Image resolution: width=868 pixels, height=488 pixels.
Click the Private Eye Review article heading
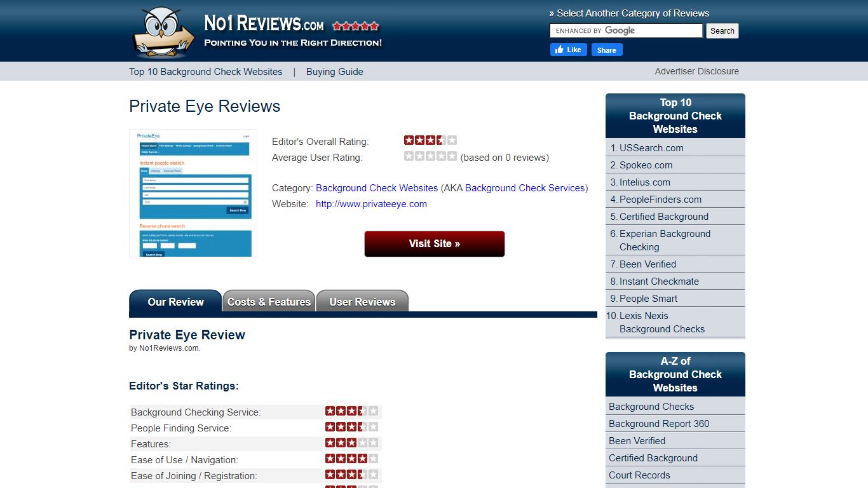coord(187,335)
